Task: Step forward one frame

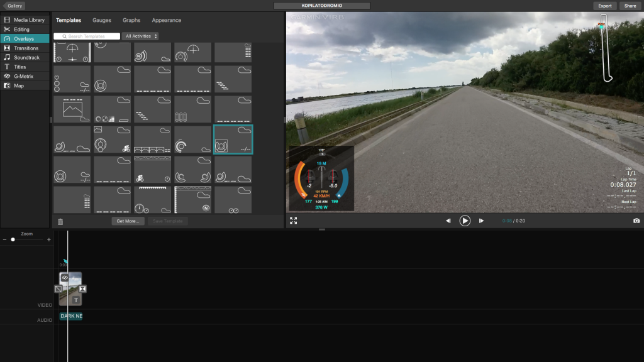Action: coord(481,221)
